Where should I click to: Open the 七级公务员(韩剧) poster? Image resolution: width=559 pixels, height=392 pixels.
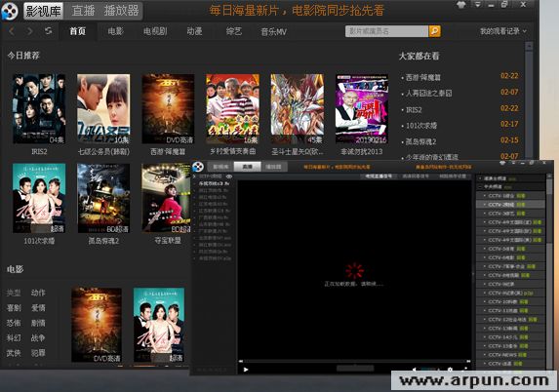click(x=103, y=108)
